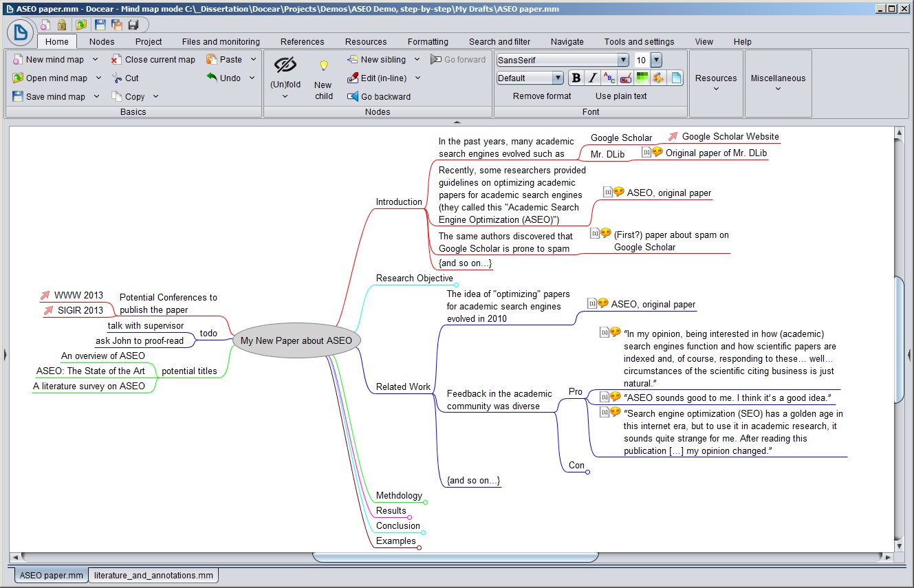Click the Go backward arrow icon
Screen dimensions: 914x588
[x=353, y=97]
